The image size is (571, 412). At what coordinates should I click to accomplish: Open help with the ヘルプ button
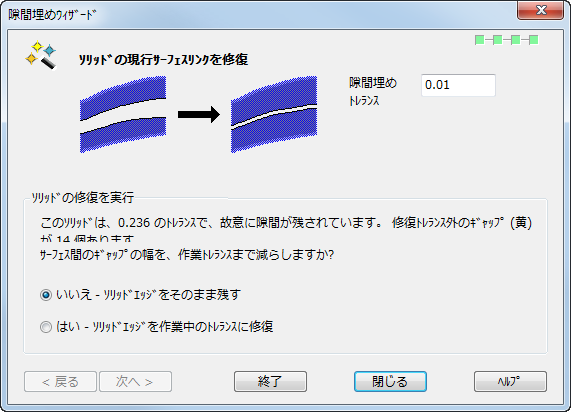[x=510, y=381]
